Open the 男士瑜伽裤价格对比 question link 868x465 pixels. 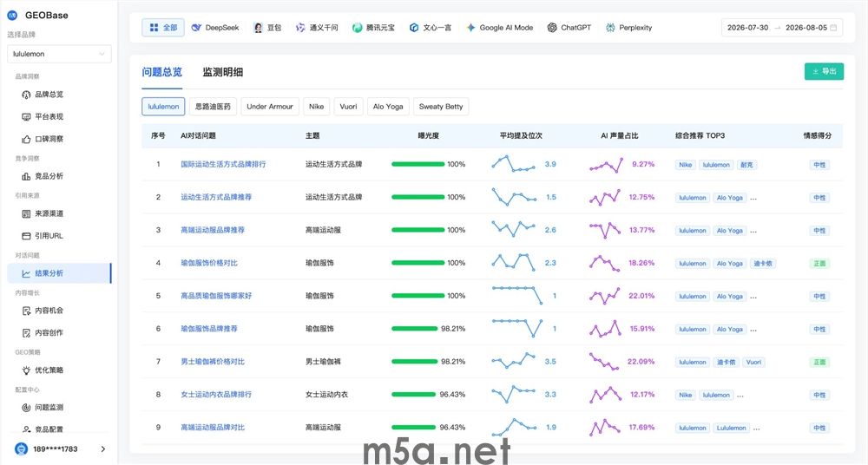(x=213, y=362)
